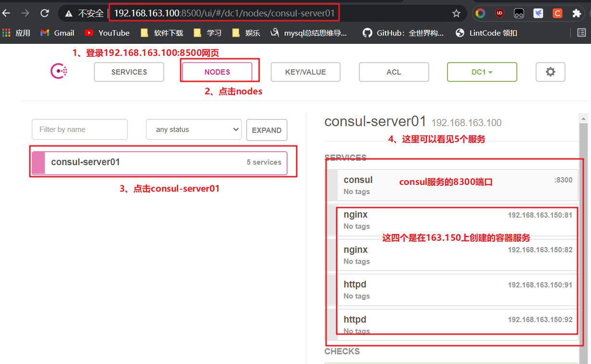
Task: Switch to the SERVICES tab
Action: pos(129,72)
